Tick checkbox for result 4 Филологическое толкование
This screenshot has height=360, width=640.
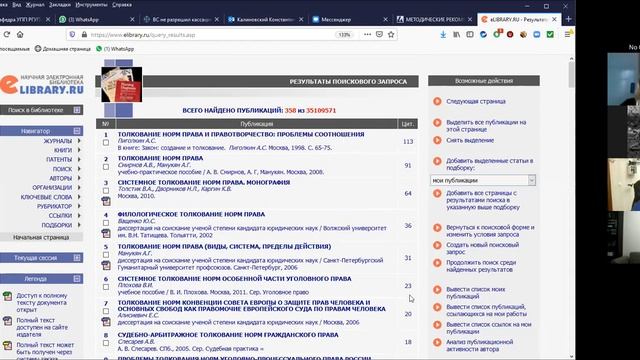[x=106, y=223]
